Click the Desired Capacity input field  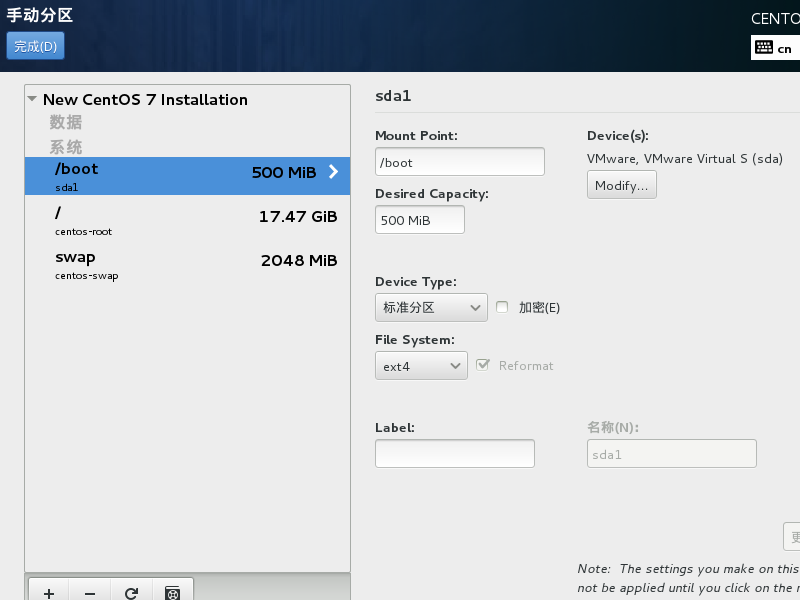(419, 220)
